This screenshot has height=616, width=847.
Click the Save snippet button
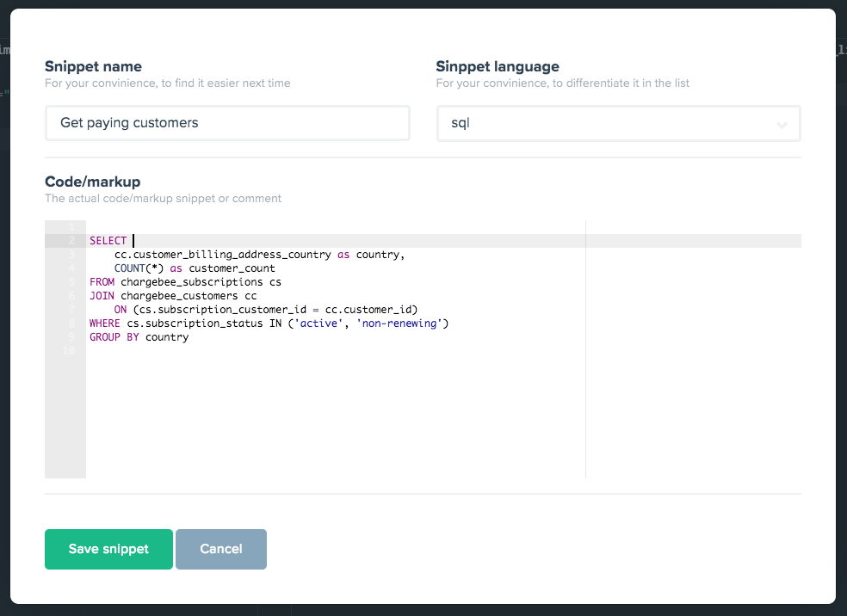[x=108, y=549]
